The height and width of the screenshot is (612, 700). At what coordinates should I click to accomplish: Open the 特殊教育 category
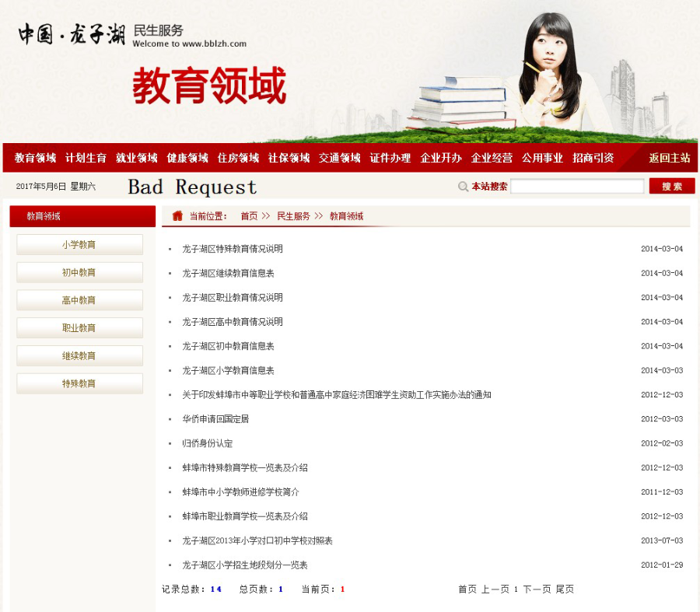point(79,383)
